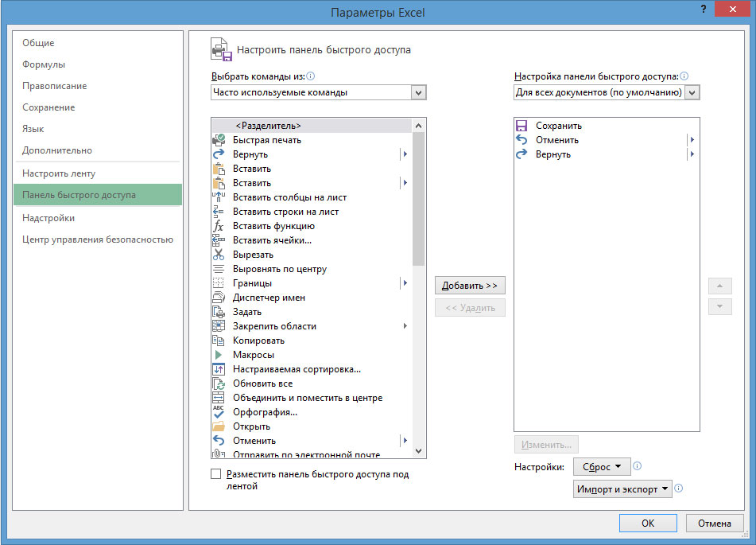Click the commands list scrollbar thumb
This screenshot has height=545, width=756.
point(418,200)
